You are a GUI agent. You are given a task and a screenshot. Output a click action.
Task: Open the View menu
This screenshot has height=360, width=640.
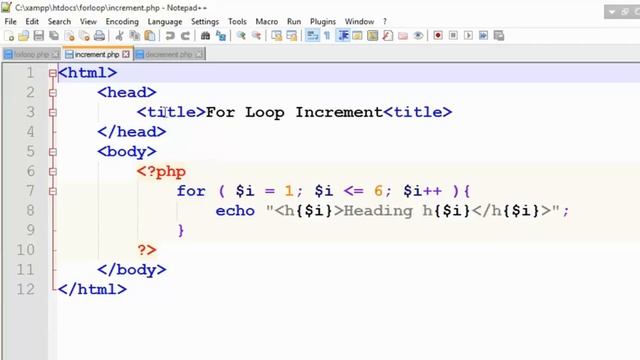(x=88, y=22)
